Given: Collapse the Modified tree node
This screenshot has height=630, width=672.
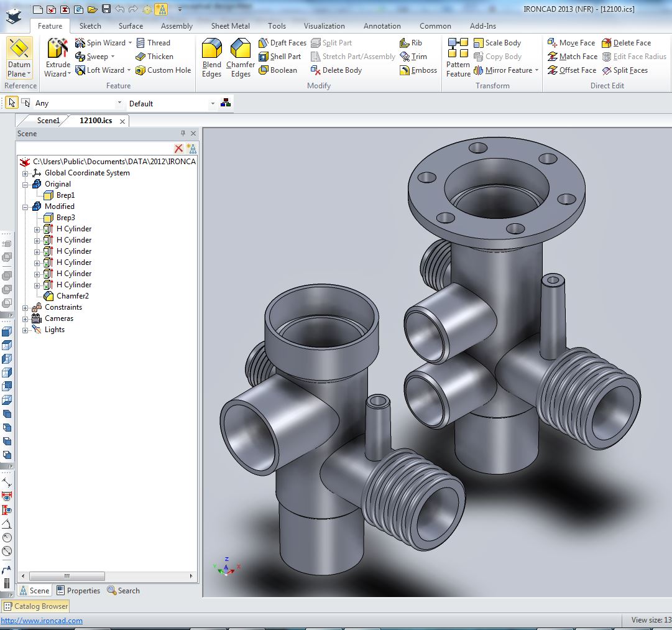Looking at the screenshot, I should click(x=25, y=206).
